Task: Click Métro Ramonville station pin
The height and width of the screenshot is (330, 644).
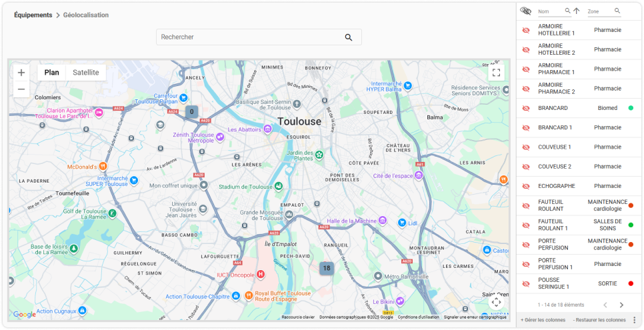Action: [x=378, y=276]
